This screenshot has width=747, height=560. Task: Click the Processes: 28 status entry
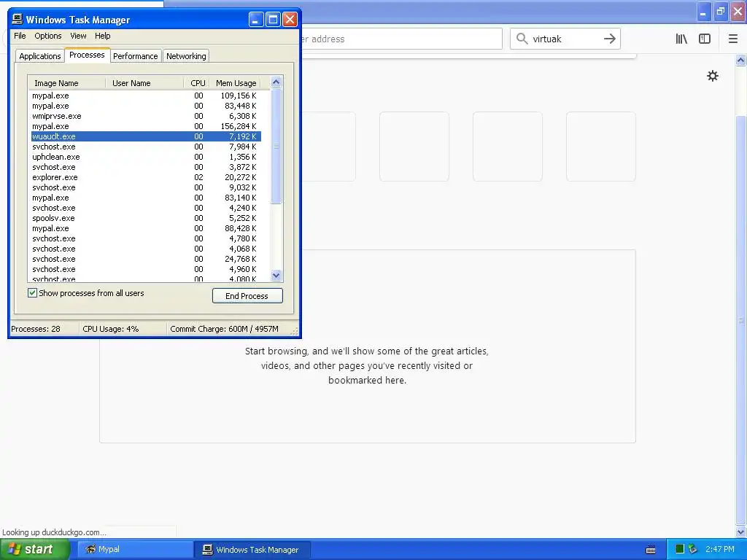(x=44, y=329)
